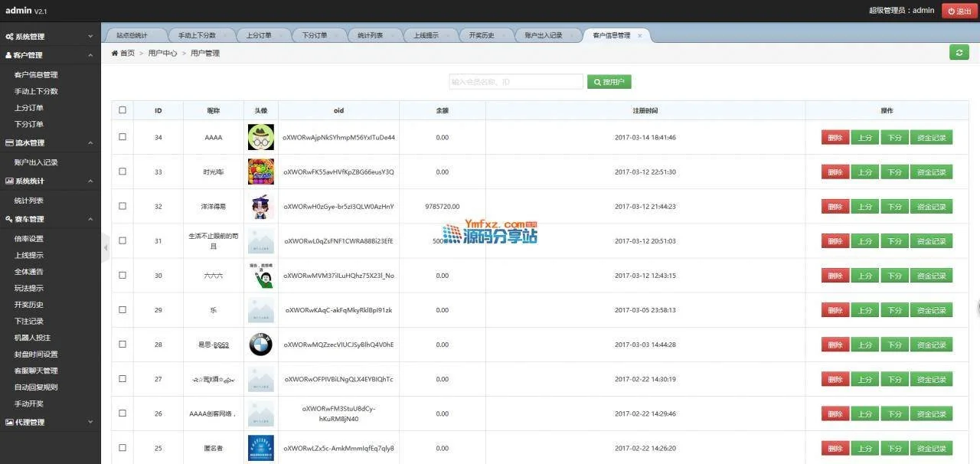Click the BMW avatar for user 28
This screenshot has width=980, height=464.
pyautogui.click(x=260, y=345)
